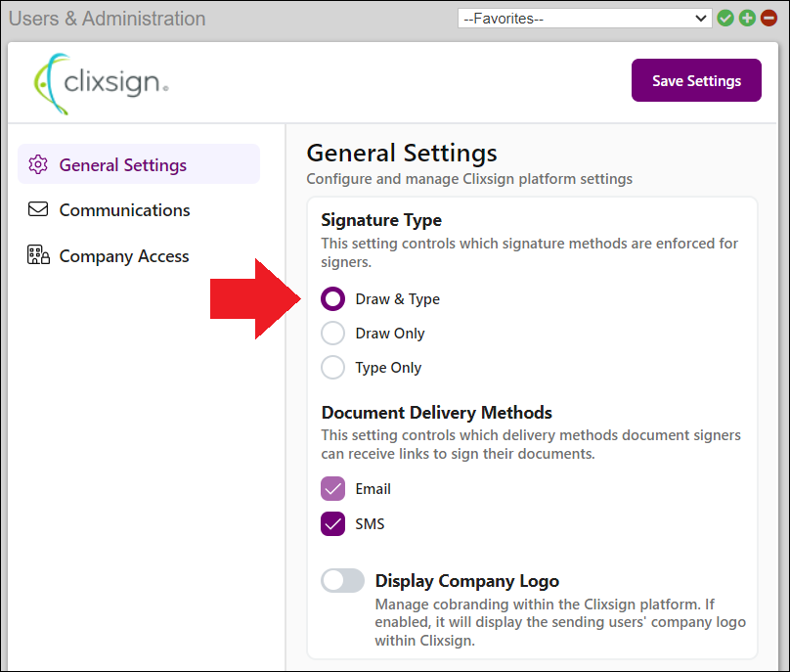Open the Favorites dropdown
The image size is (790, 672).
585,19
